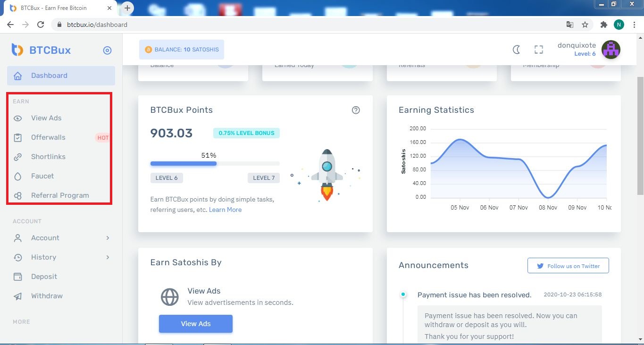Click the Twitter bird icon
The width and height of the screenshot is (644, 345).
pos(541,266)
